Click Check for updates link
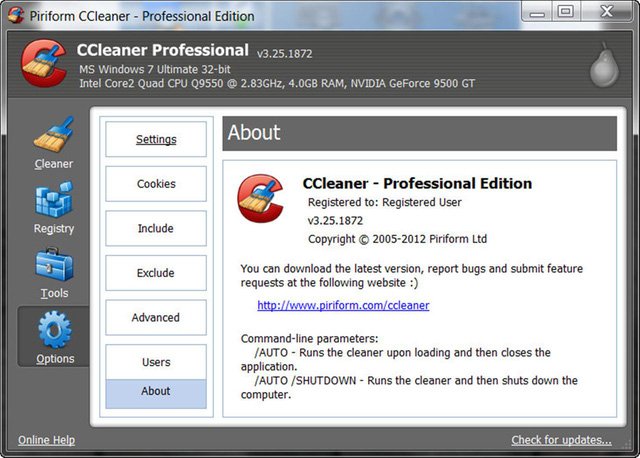Viewport: 640px width, 458px height. (561, 440)
